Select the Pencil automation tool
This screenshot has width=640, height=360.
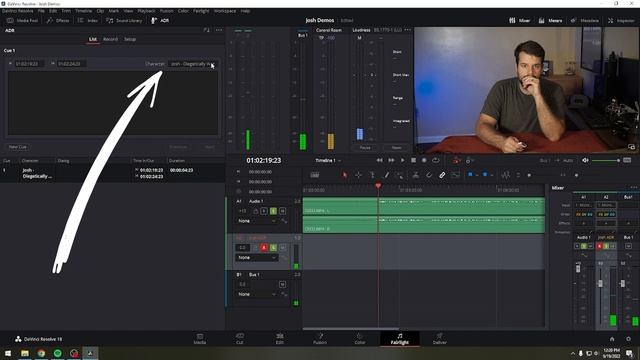point(386,175)
